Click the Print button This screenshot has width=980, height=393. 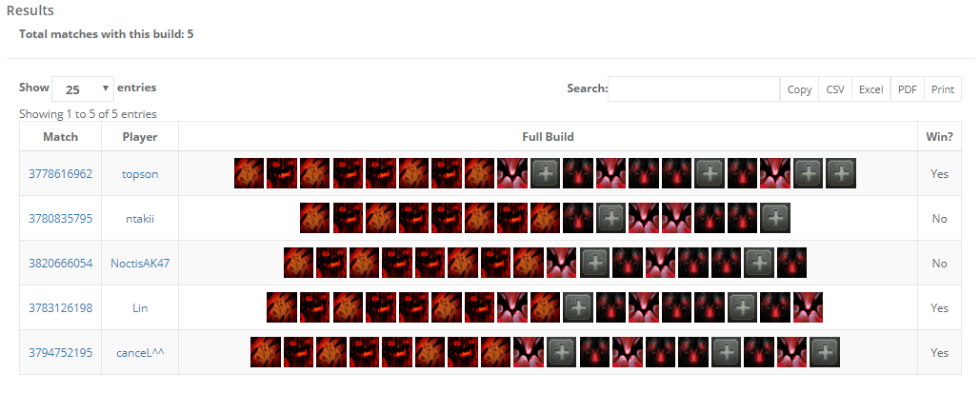[x=943, y=89]
